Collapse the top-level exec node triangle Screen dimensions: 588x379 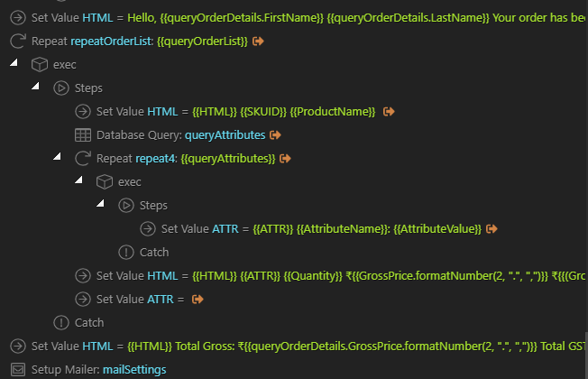point(14,62)
